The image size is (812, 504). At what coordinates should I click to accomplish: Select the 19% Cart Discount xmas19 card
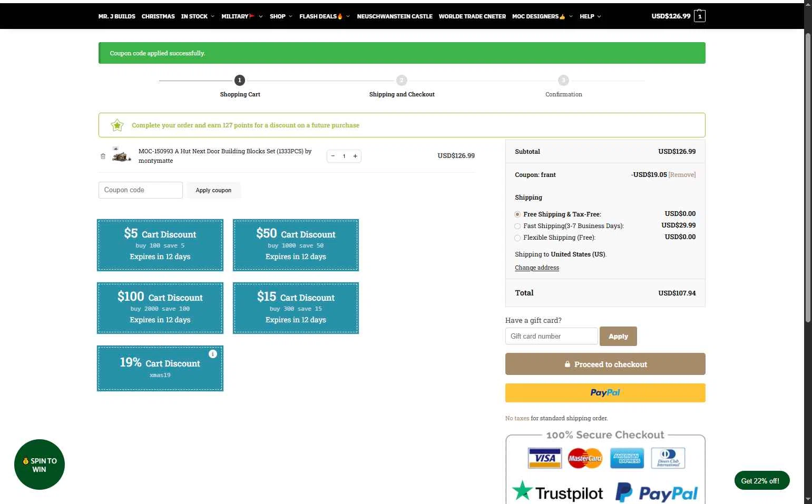pyautogui.click(x=160, y=368)
